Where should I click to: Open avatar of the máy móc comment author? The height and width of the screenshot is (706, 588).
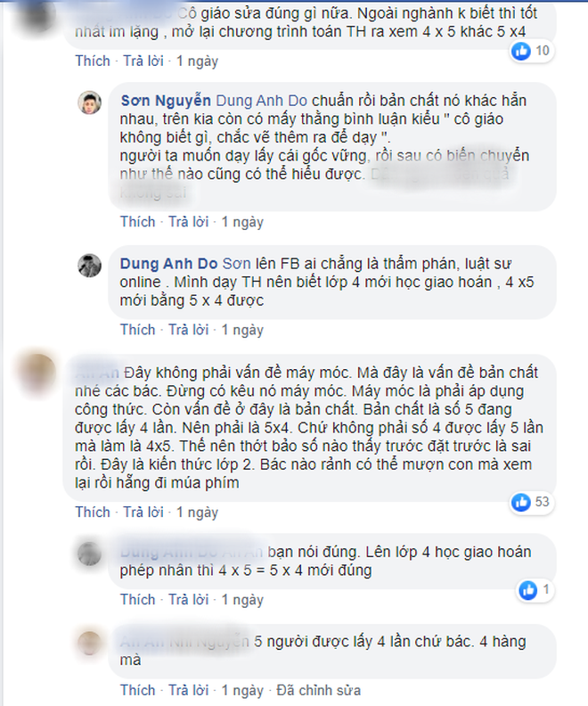point(37,374)
